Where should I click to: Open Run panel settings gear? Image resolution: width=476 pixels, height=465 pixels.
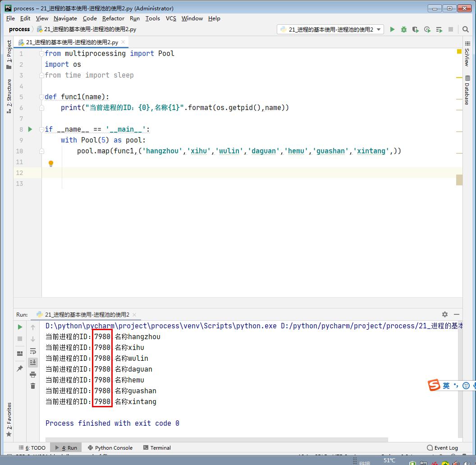pyautogui.click(x=445, y=314)
